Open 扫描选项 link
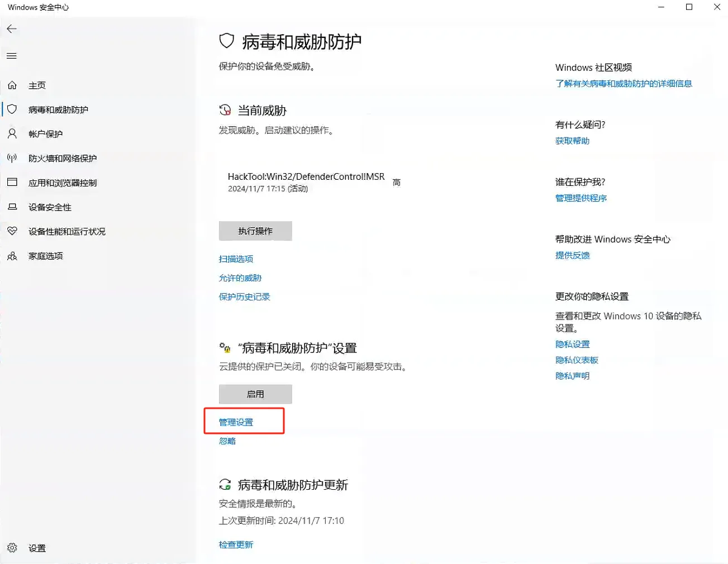 coord(236,259)
